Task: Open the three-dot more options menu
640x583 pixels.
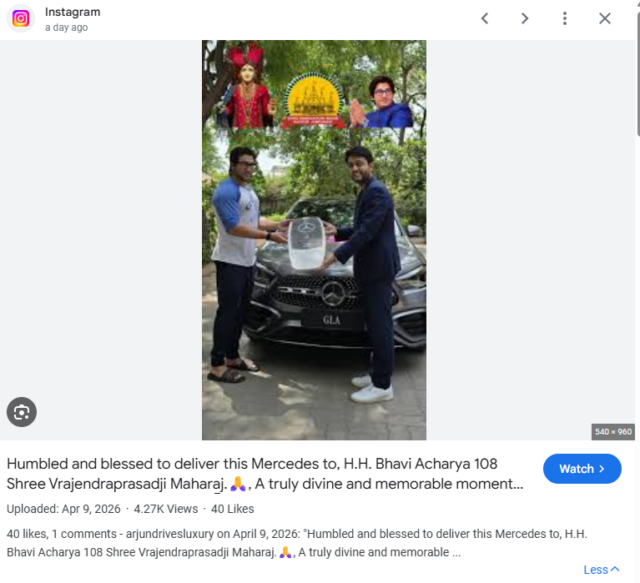Action: pyautogui.click(x=565, y=18)
